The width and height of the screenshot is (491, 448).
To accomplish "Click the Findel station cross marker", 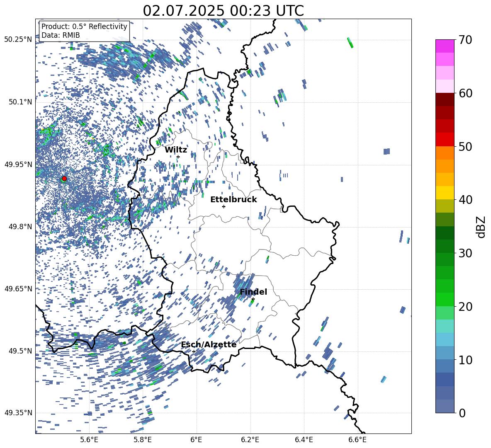I will point(253,299).
